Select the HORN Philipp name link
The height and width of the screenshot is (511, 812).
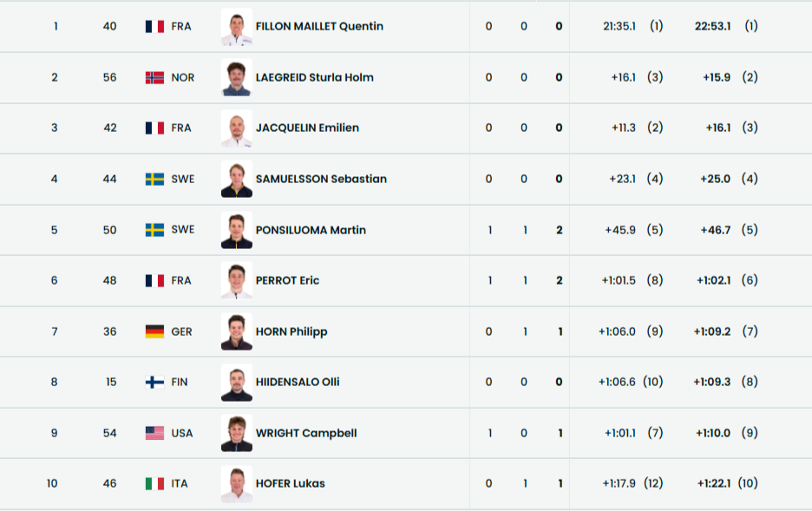(291, 331)
